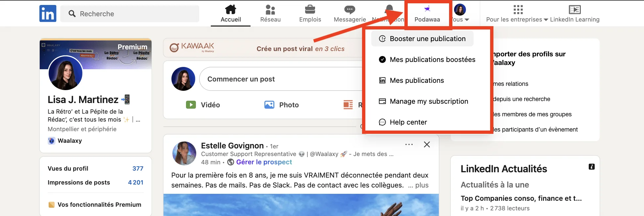Click the LinkedIn logo icon
The image size is (644, 216).
click(x=48, y=14)
